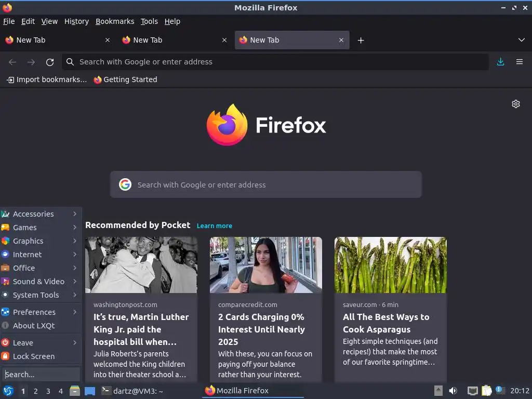Close the active third New Tab

(x=341, y=40)
